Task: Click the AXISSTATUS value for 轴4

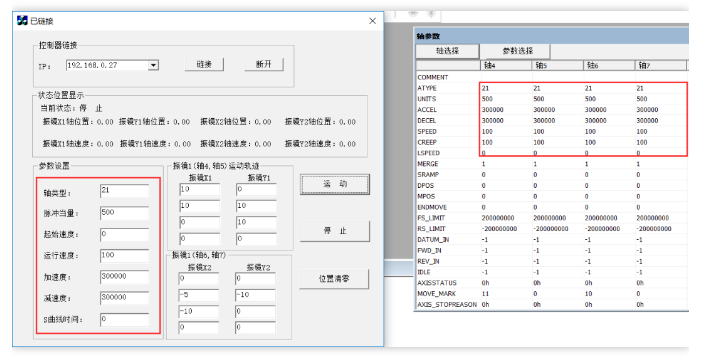Action: click(x=486, y=283)
